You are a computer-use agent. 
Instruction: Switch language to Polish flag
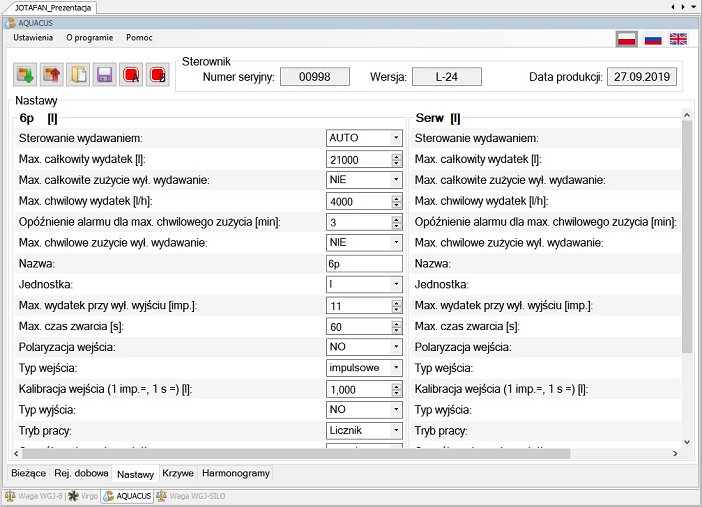pos(626,39)
